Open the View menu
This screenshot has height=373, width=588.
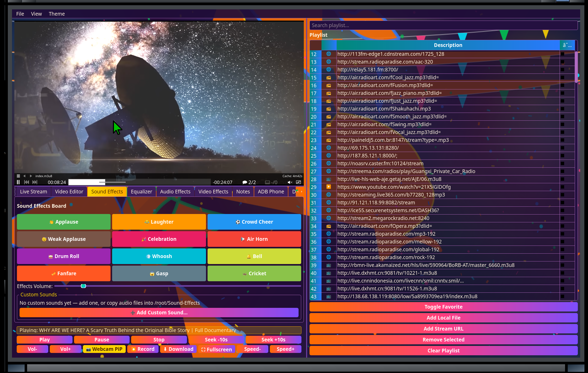(x=37, y=14)
